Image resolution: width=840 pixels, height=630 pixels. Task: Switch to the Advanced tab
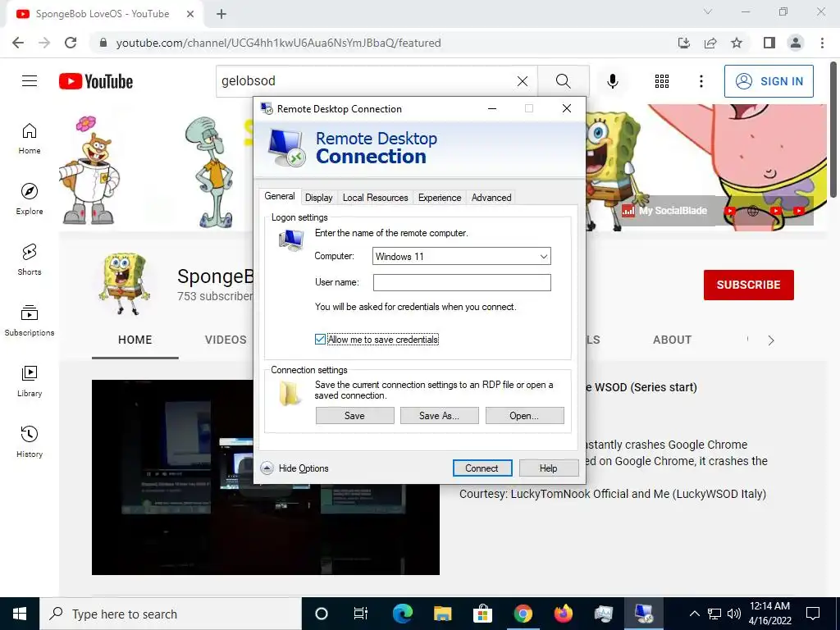[x=491, y=197]
